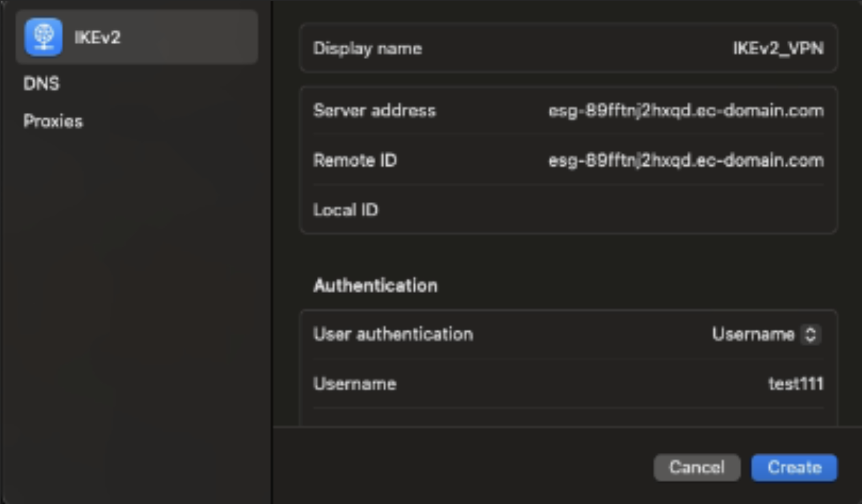Click the Display name label
Image resolution: width=862 pixels, height=504 pixels.
pyautogui.click(x=367, y=49)
